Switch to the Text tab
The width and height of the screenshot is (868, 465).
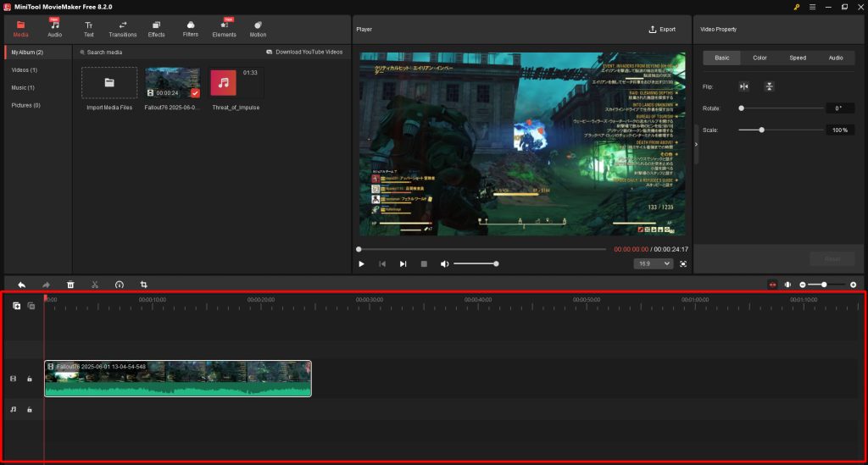[88, 29]
